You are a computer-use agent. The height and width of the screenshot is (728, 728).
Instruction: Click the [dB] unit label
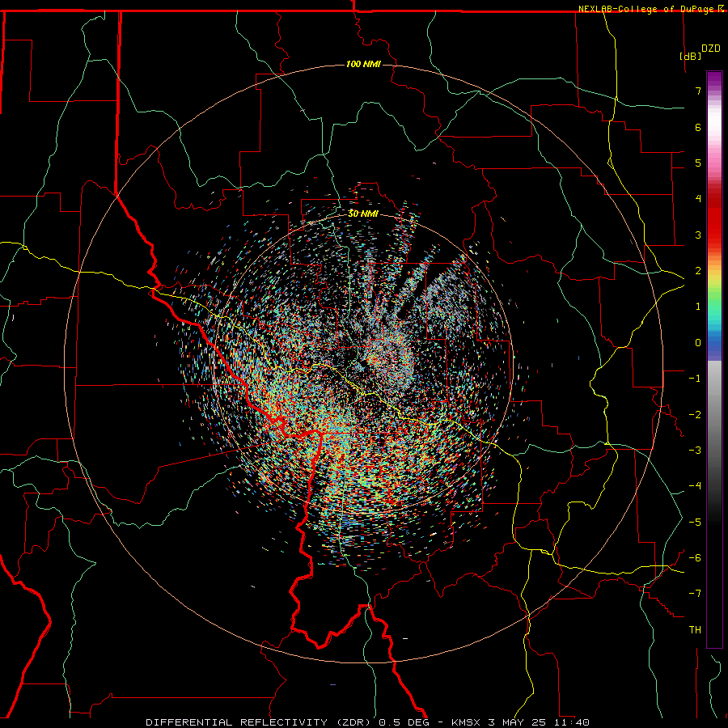coord(691,56)
